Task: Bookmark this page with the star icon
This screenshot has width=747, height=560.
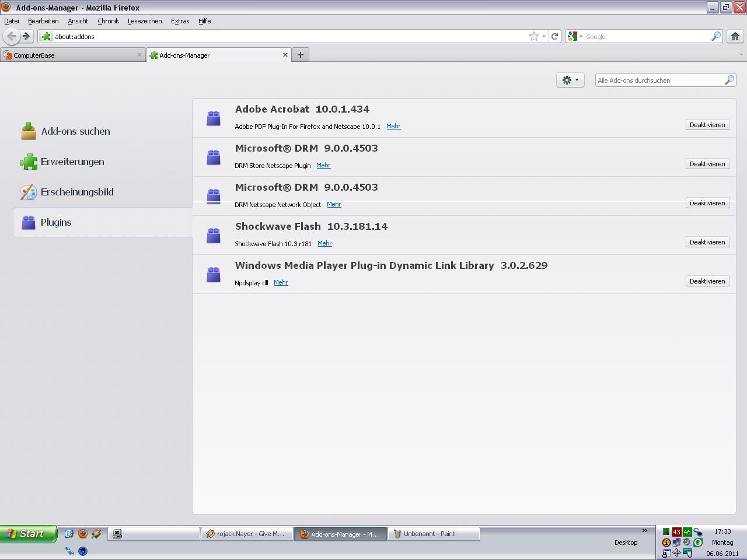Action: click(x=533, y=36)
